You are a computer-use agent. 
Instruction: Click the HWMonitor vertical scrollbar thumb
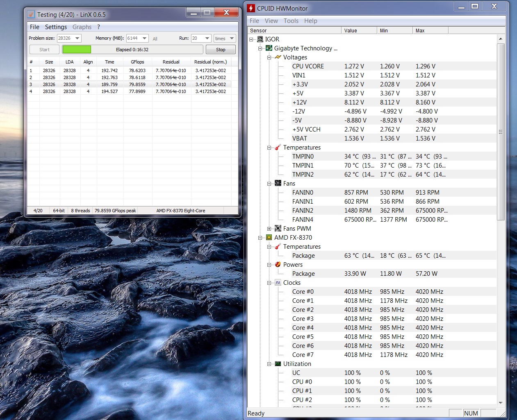point(501,132)
